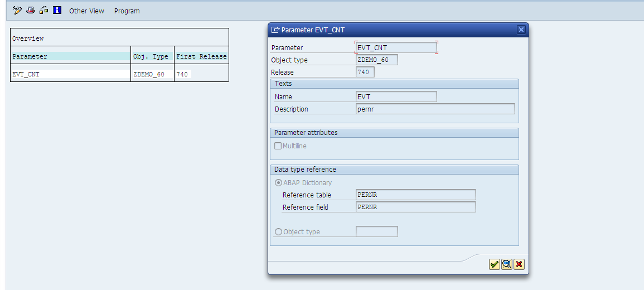Click ZDEMO_60 cell in Overview table
Viewport: 644px width, 290px height.
(152, 74)
